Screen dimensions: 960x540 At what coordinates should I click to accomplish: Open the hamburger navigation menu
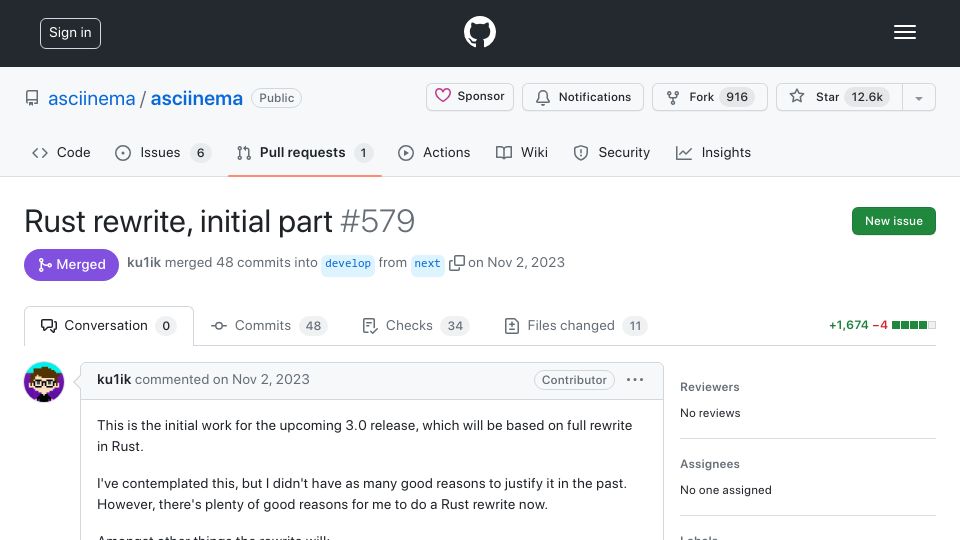point(904,32)
